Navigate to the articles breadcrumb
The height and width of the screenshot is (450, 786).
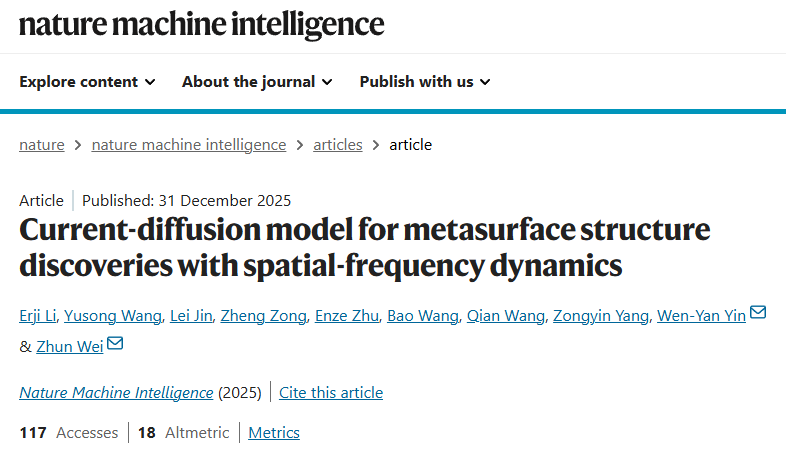coord(338,144)
